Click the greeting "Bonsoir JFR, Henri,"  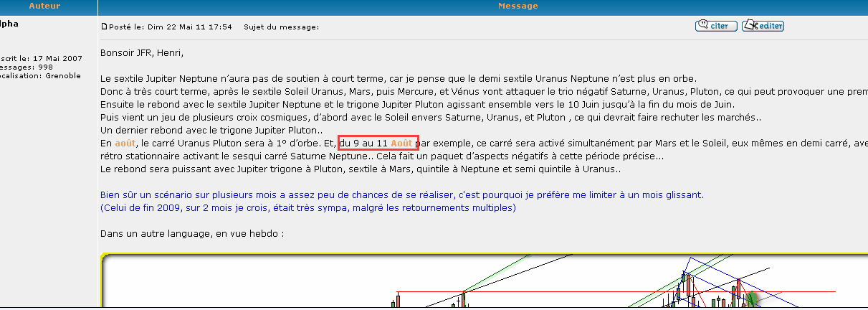[x=142, y=52]
